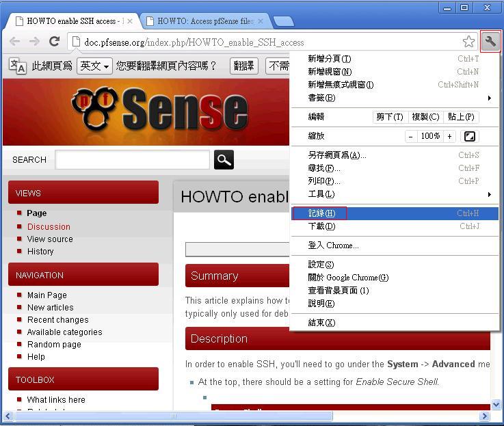This screenshot has width=504, height=426.
Task: Select 另存網頁為(A)... menu item
Action: [x=395, y=155]
